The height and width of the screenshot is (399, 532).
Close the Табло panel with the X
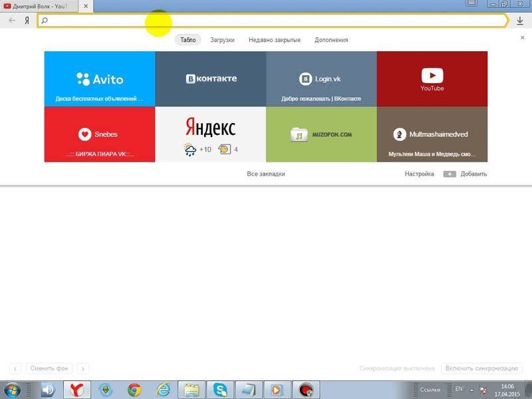point(523,38)
